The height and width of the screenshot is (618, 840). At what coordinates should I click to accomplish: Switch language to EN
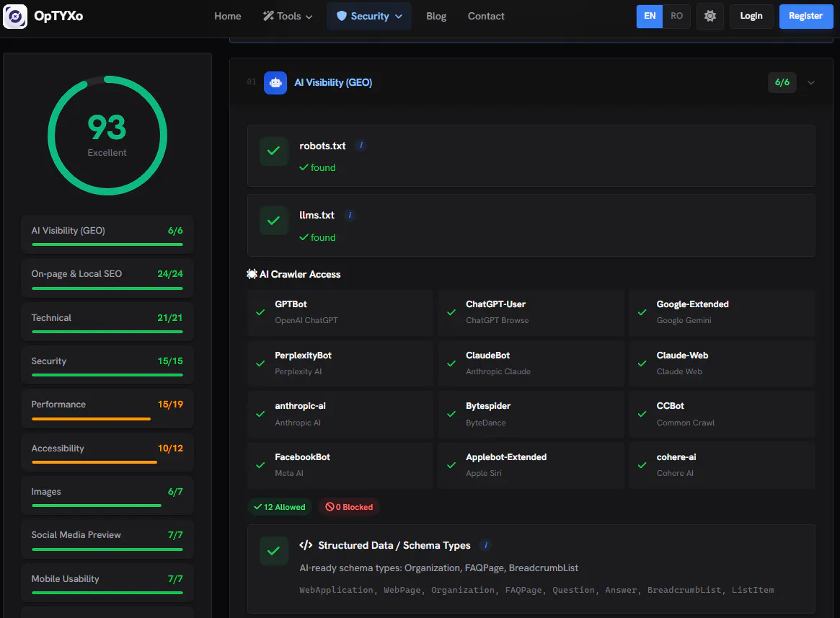[x=649, y=16]
